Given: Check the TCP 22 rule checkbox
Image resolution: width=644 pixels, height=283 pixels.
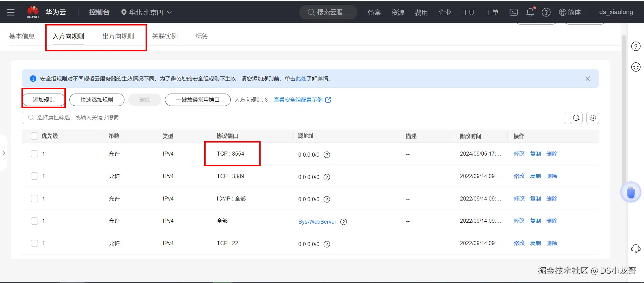Looking at the screenshot, I should 34,243.
